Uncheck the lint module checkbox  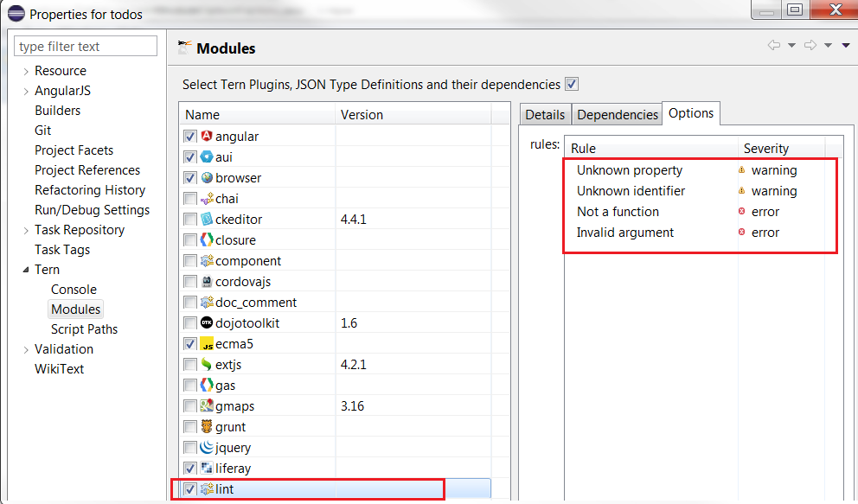190,489
